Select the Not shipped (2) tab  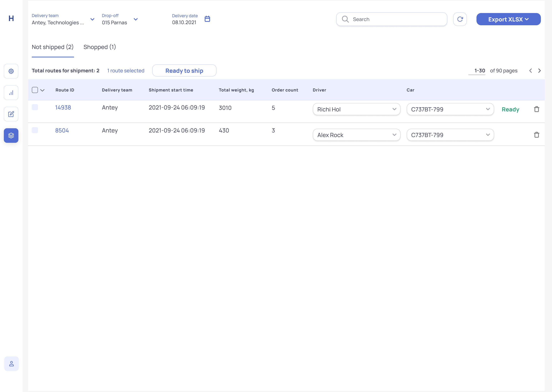(x=53, y=47)
